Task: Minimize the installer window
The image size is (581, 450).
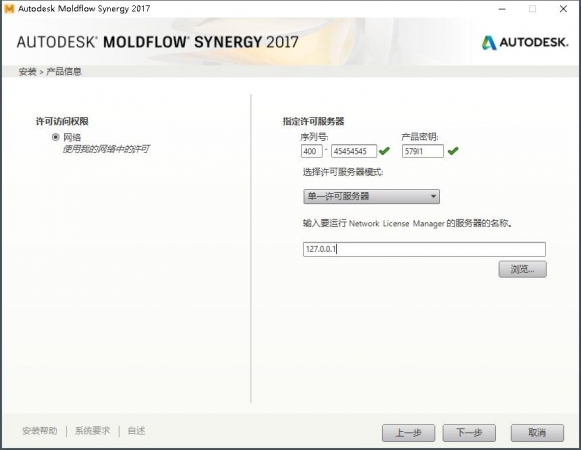Action: point(502,9)
